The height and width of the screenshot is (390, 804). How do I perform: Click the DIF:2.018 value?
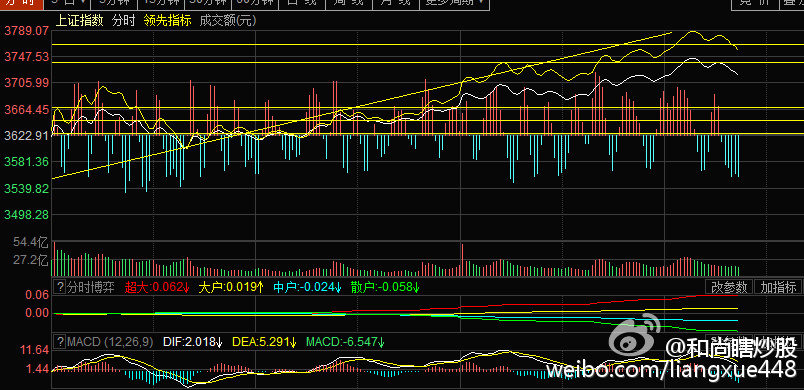click(192, 341)
